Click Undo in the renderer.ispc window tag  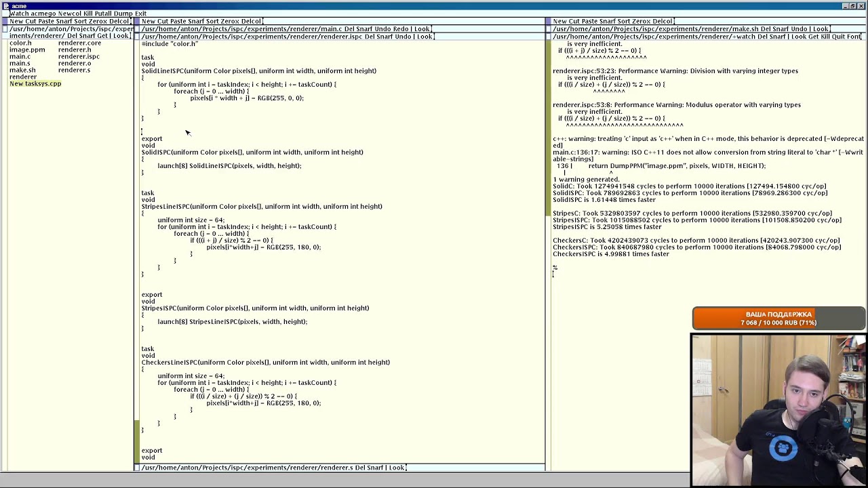click(x=403, y=37)
